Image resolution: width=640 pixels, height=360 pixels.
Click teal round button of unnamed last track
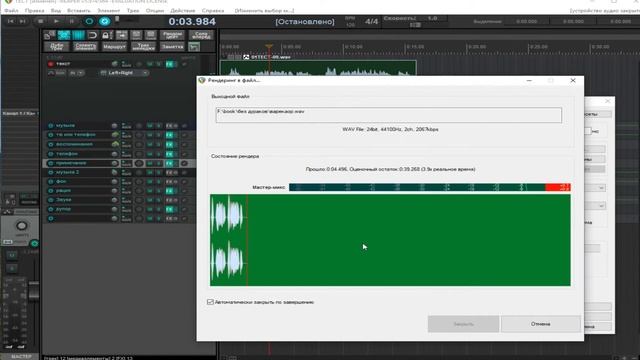51,218
